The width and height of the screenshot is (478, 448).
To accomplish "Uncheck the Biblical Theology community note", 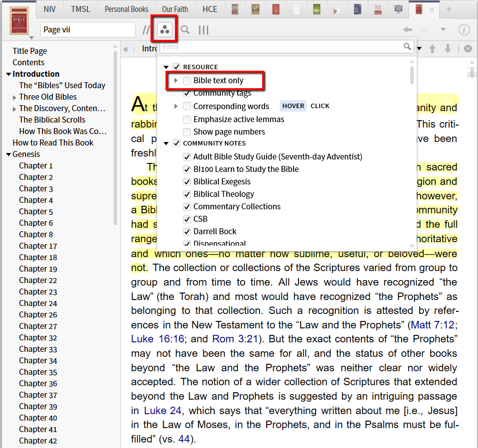I will point(187,194).
